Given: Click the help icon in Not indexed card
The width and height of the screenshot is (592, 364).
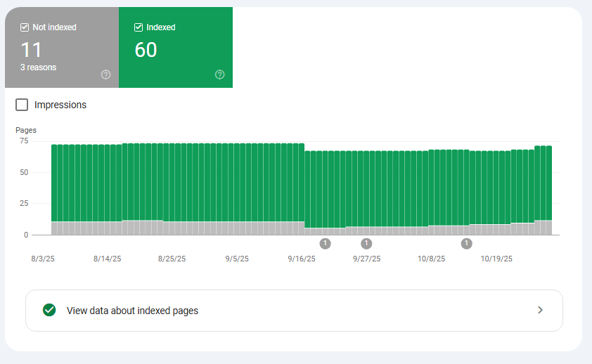Looking at the screenshot, I should 105,74.
